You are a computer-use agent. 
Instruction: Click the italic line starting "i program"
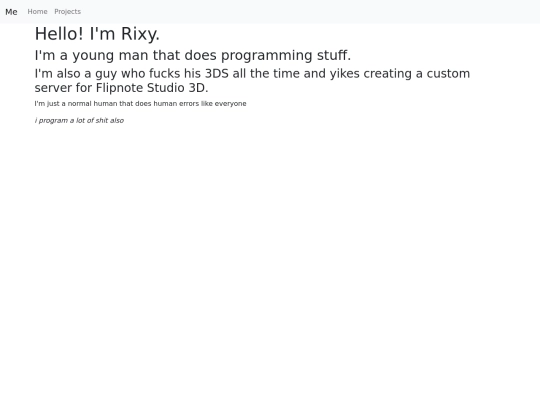tap(79, 121)
